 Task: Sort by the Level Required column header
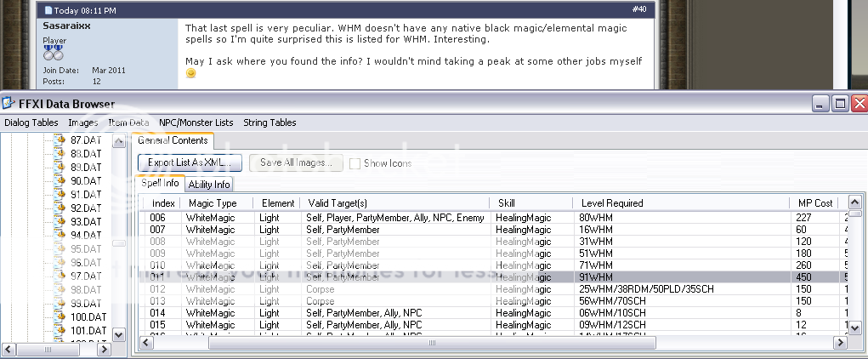pyautogui.click(x=612, y=203)
